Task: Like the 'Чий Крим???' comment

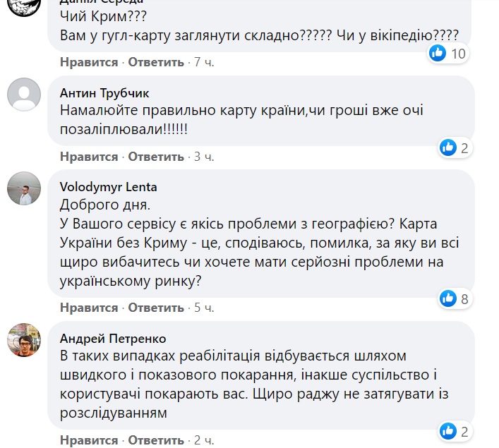Action: (x=89, y=62)
